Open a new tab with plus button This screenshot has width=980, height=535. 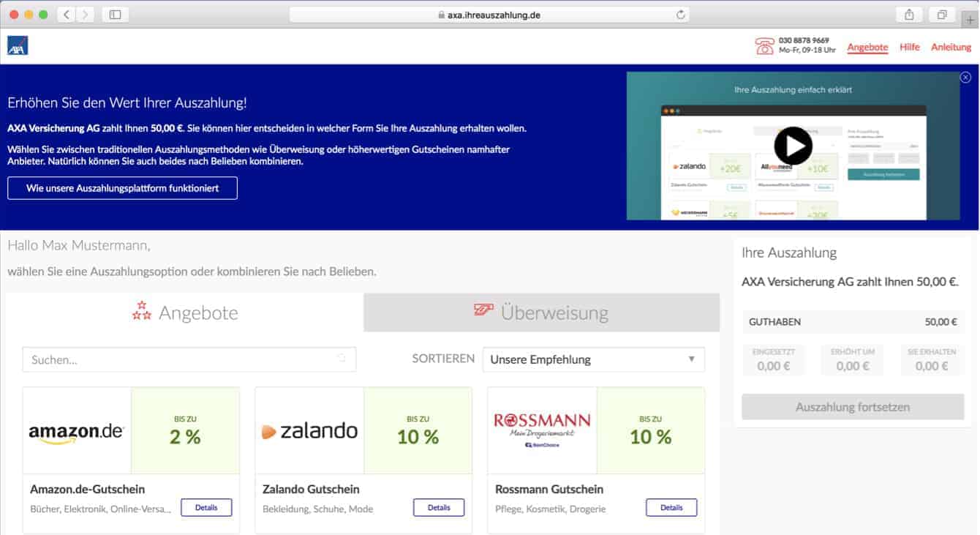(x=971, y=20)
